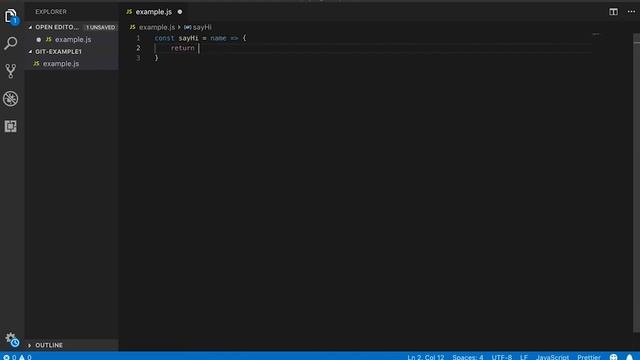
Task: Click the minimap code preview
Action: pos(596,35)
